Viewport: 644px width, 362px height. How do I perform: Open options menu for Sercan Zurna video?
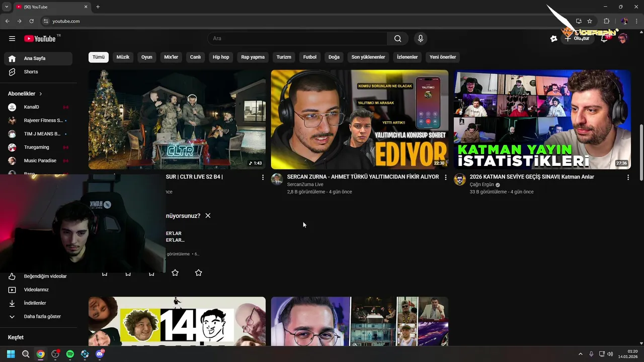[445, 177]
